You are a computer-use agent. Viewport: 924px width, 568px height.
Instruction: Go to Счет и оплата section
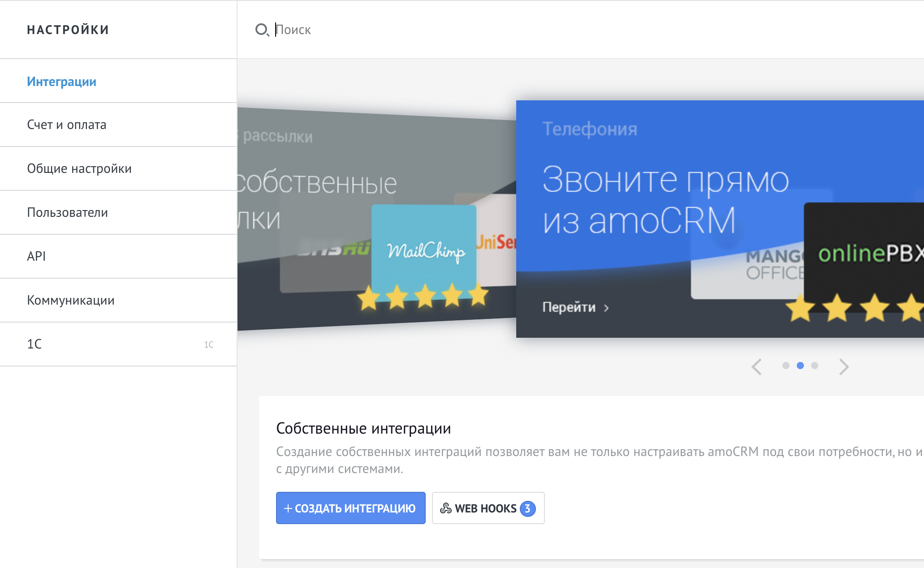coord(118,125)
